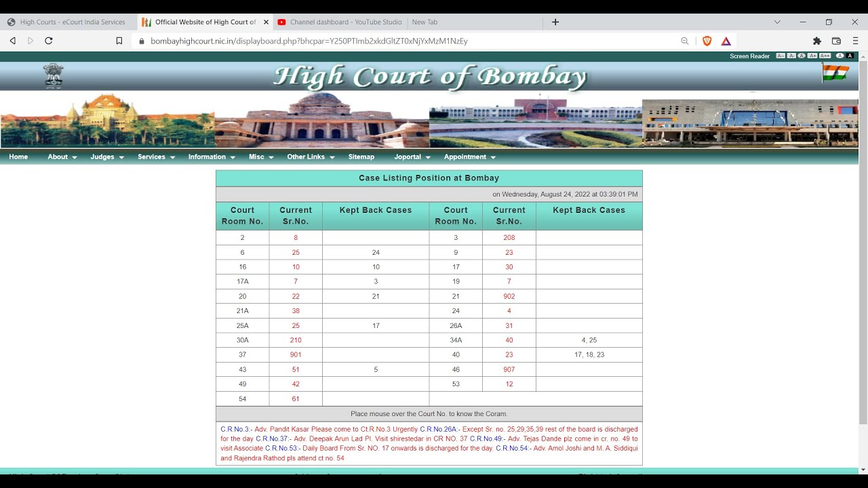Screen dimensions: 868x488
Task: Click court room number 26A cell
Action: (456, 325)
